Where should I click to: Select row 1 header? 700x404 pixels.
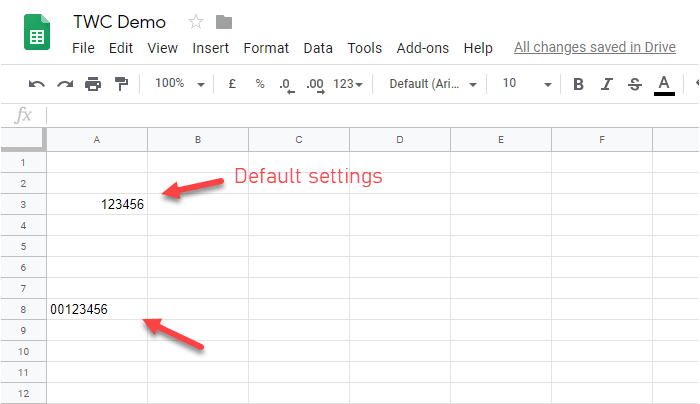tap(23, 162)
